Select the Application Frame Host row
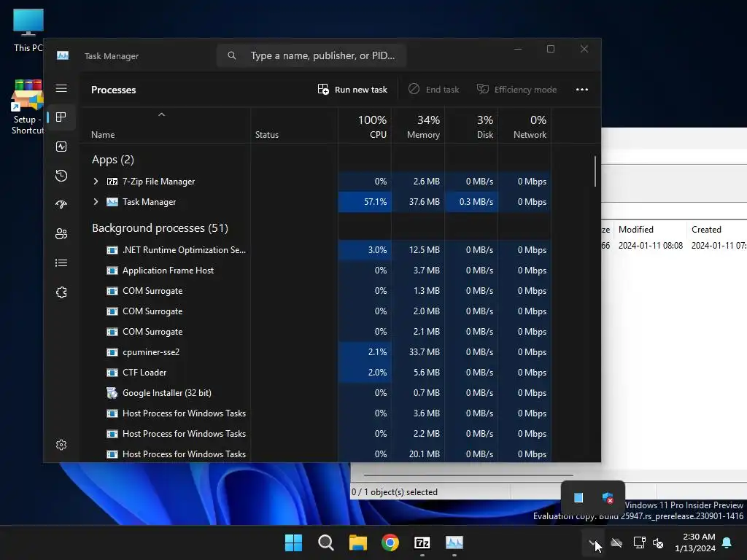Viewport: 747px width, 560px height. click(317, 271)
